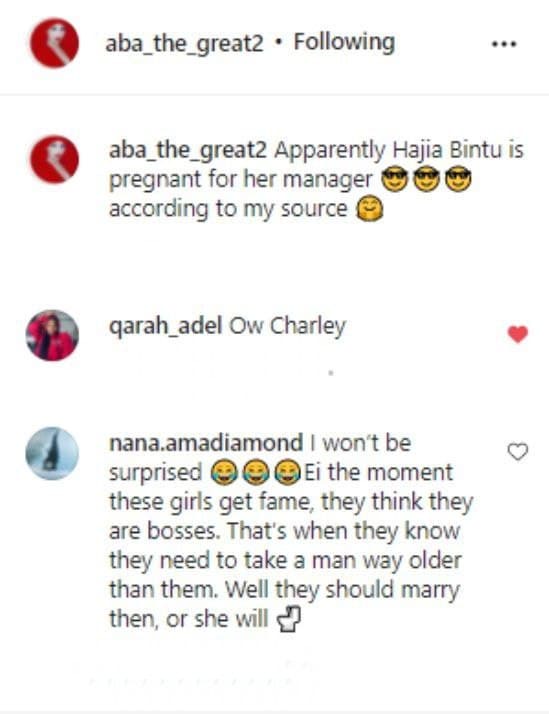Click the toilet emoji ending the comment

(x=290, y=621)
